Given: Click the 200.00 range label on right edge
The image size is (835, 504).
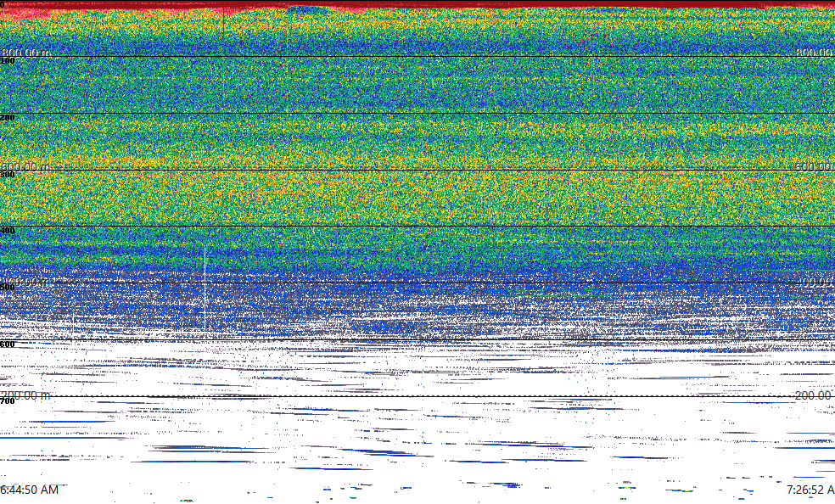Looking at the screenshot, I should point(815,395).
